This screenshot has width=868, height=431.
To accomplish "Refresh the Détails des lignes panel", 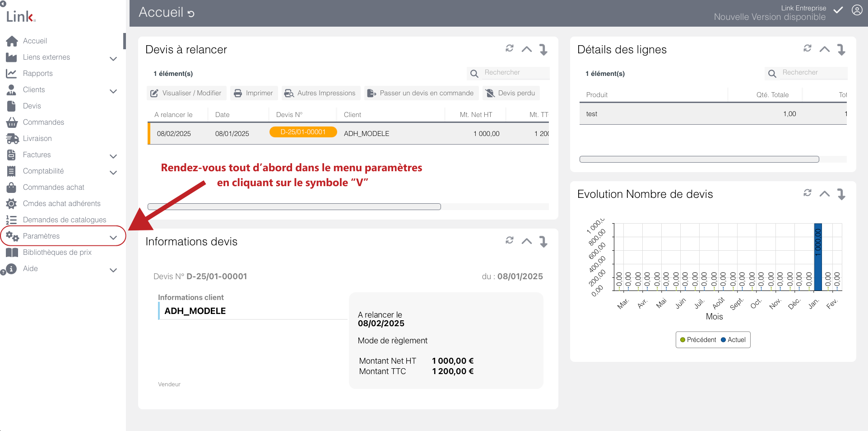I will click(808, 48).
